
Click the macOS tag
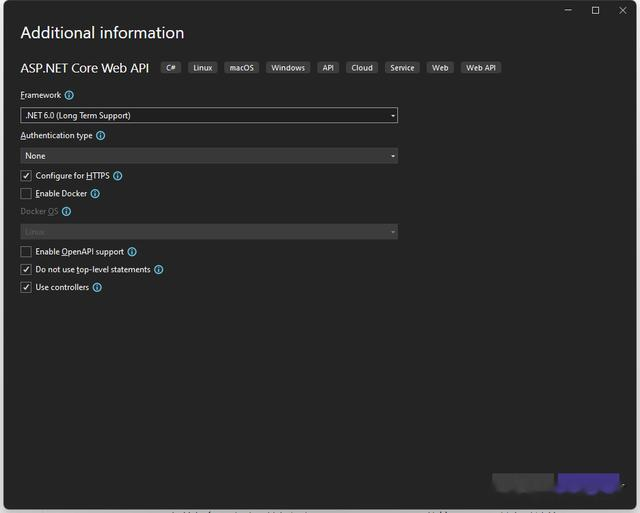pos(241,68)
